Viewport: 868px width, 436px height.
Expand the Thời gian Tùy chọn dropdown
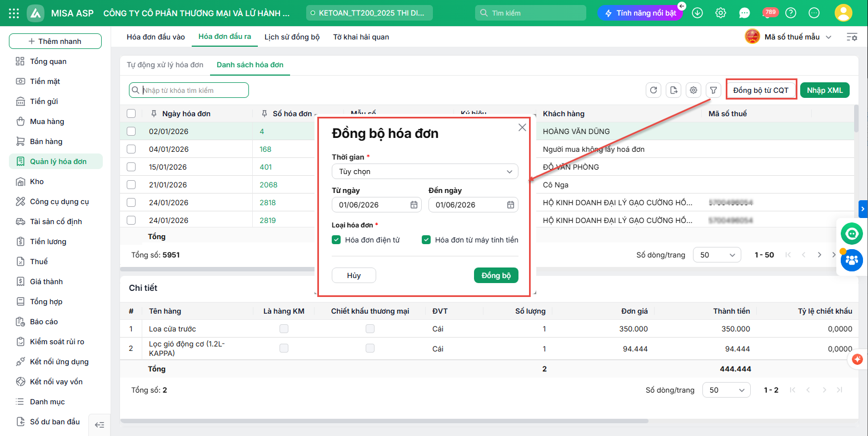coord(425,171)
